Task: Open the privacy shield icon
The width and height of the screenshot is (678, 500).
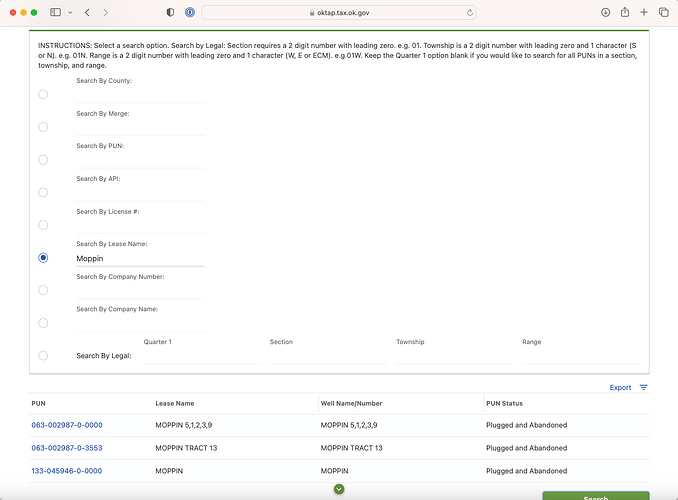Action: [170, 13]
